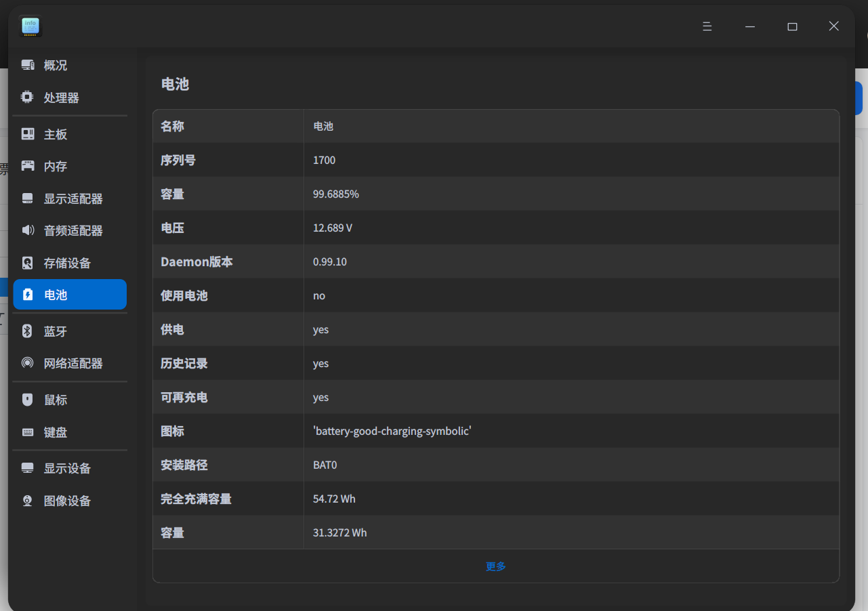This screenshot has width=868, height=611.
Task: Select the 蓝牙 Bluetooth icon
Action: [x=27, y=331]
